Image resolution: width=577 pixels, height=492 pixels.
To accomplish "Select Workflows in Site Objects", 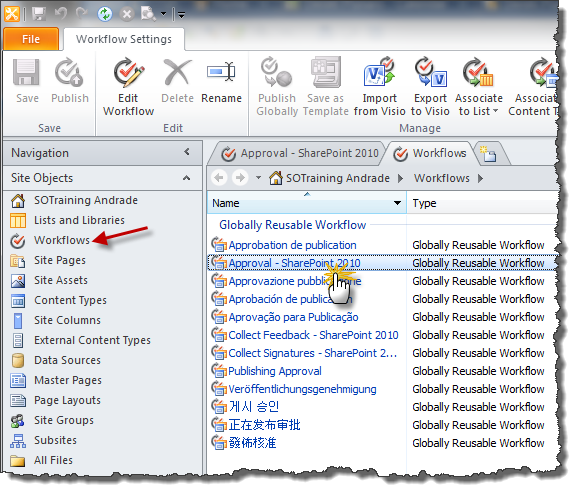I will pos(62,240).
